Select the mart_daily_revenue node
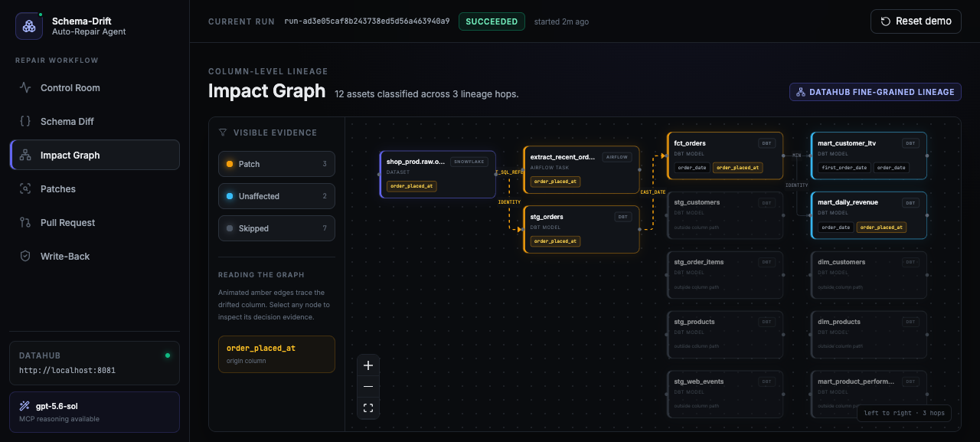980x442 pixels. [x=869, y=215]
